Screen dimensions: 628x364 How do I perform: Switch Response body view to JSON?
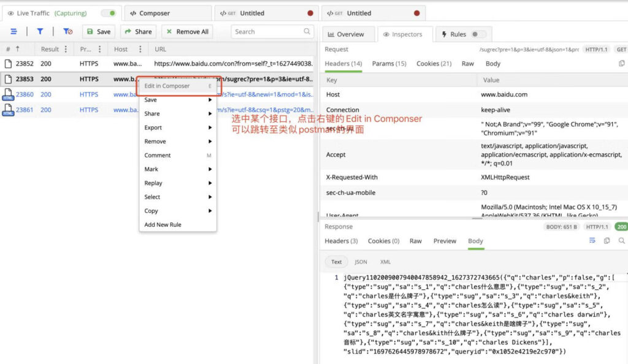pos(361,261)
